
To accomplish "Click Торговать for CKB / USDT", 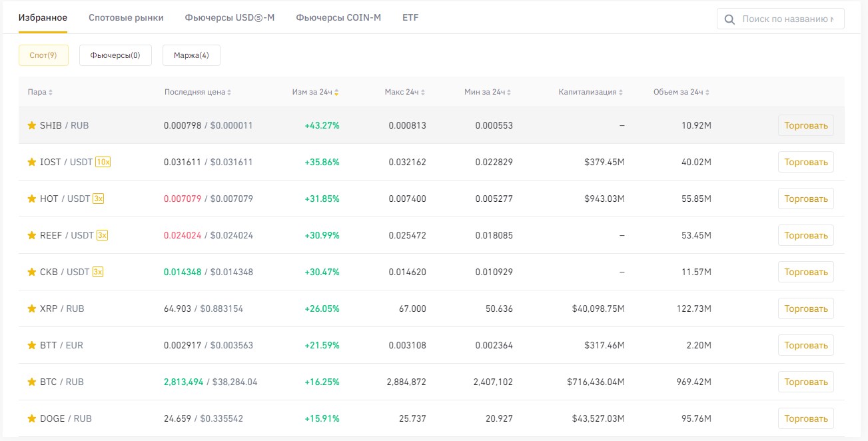I will [x=806, y=272].
